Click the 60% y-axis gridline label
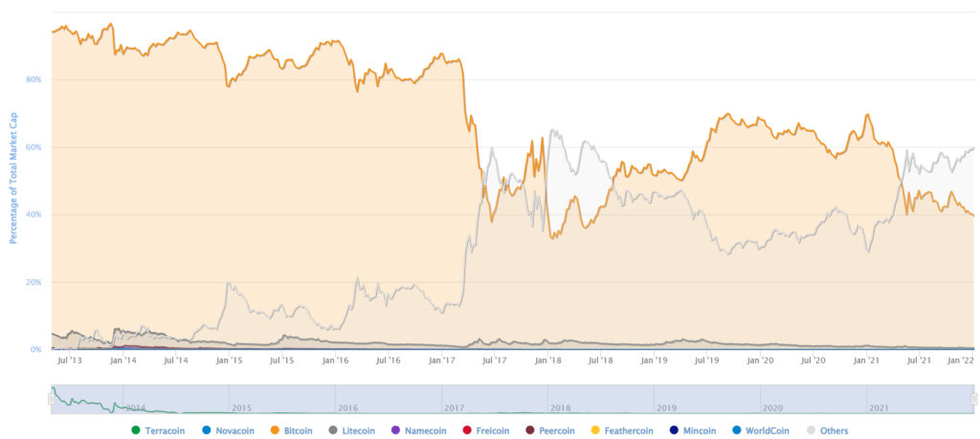Viewport: 980px width, 439px height. pyautogui.click(x=33, y=147)
